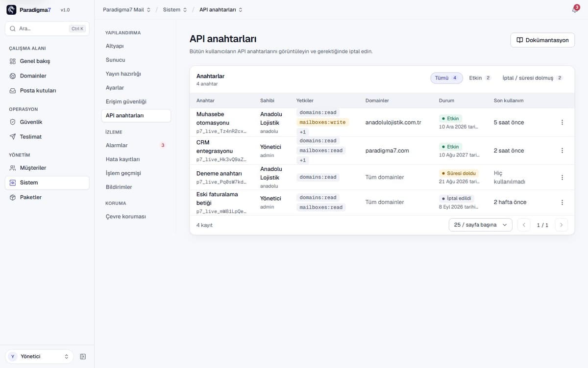Open Çevre koruması page
The height and width of the screenshot is (368, 588).
(136, 216)
